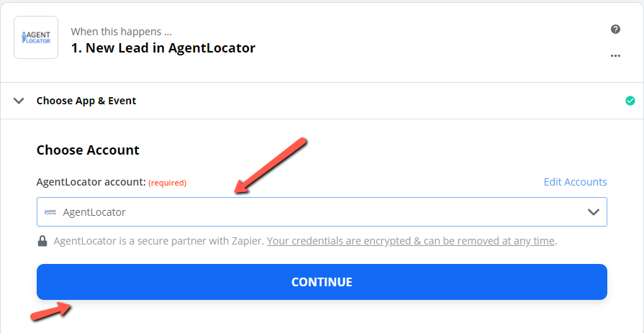Collapse Choose App & Event with chevron

point(19,101)
